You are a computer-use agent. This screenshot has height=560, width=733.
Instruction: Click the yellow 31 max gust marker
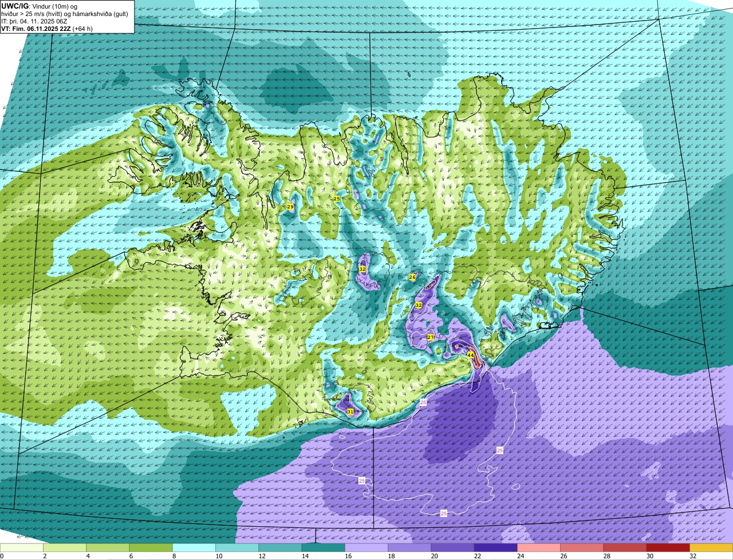350,412
